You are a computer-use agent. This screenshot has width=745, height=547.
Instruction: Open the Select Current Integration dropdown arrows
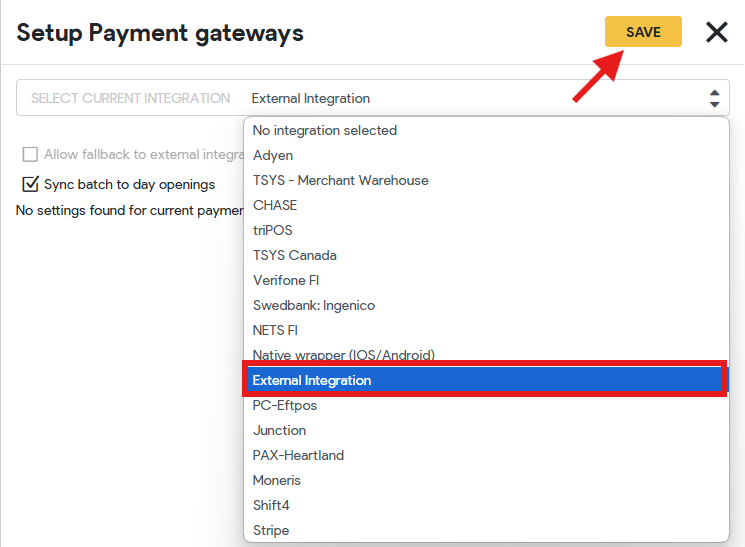(x=714, y=98)
